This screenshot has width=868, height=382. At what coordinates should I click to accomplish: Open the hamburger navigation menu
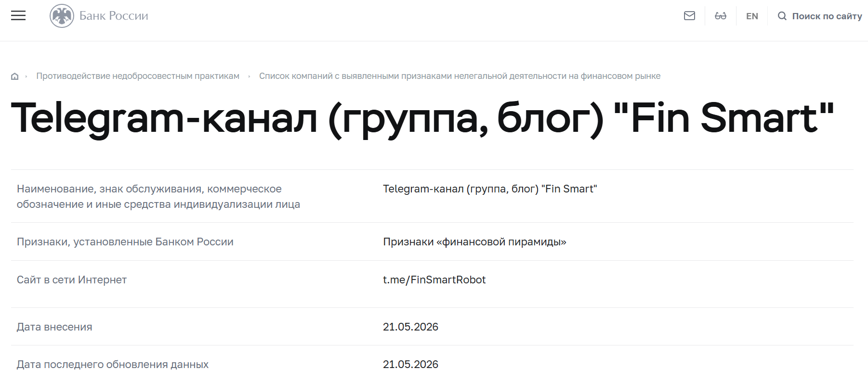(x=18, y=16)
